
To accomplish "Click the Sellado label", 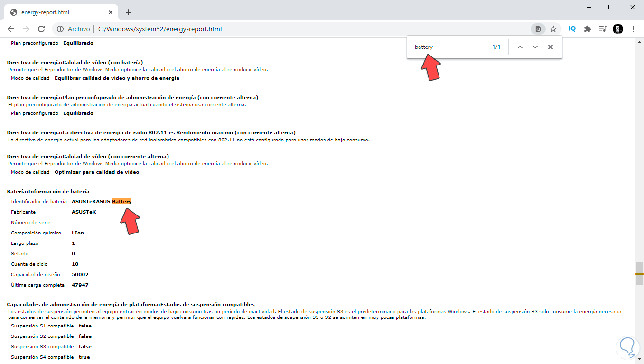I will pyautogui.click(x=20, y=254).
